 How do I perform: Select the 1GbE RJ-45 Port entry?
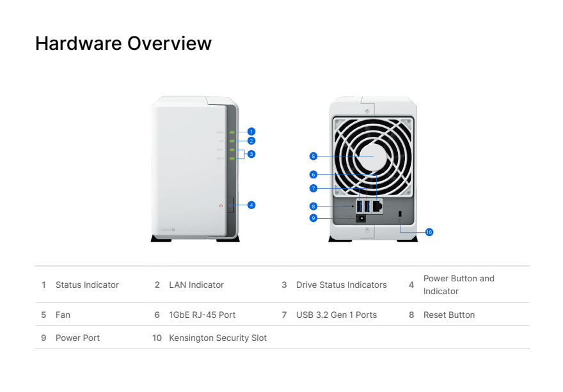point(202,315)
